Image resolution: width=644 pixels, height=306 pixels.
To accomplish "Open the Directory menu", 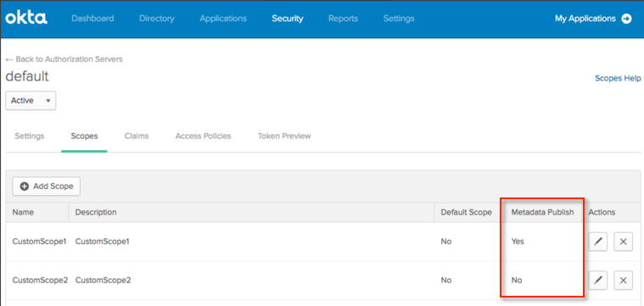I will 156,19.
